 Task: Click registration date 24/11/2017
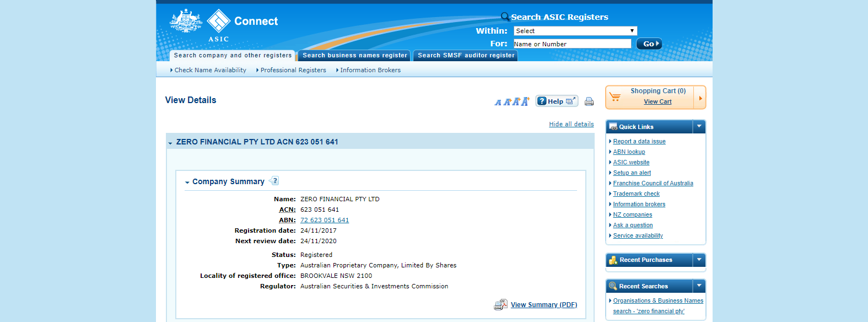[x=319, y=230]
